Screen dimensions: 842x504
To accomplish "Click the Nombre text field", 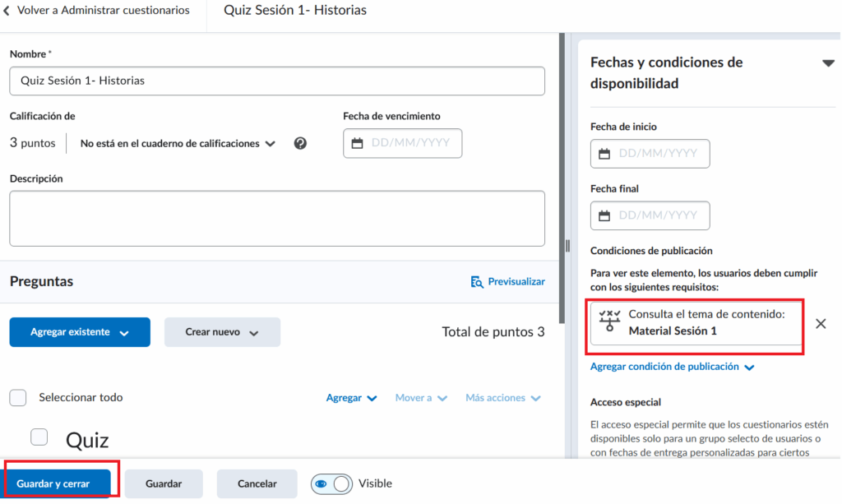I will (x=277, y=81).
